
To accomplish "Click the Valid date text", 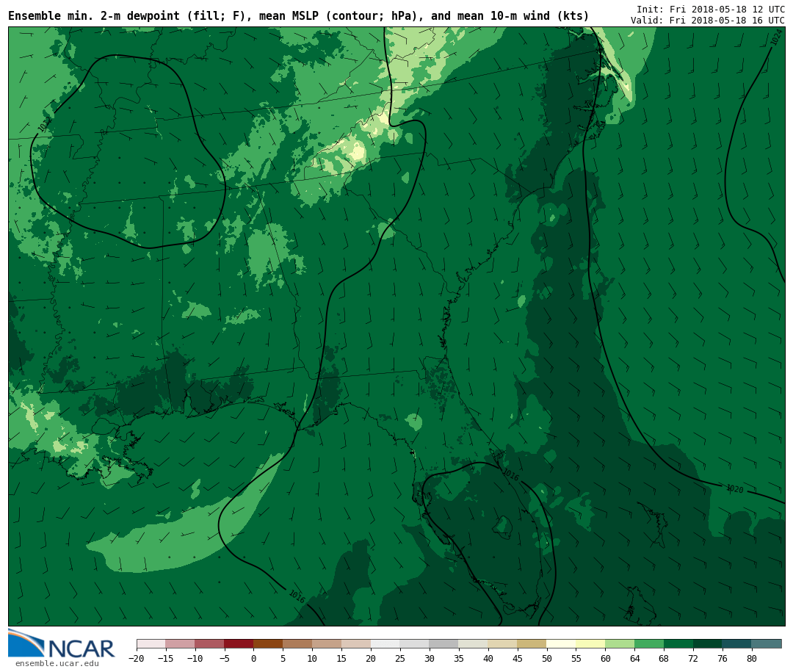I will [708, 21].
